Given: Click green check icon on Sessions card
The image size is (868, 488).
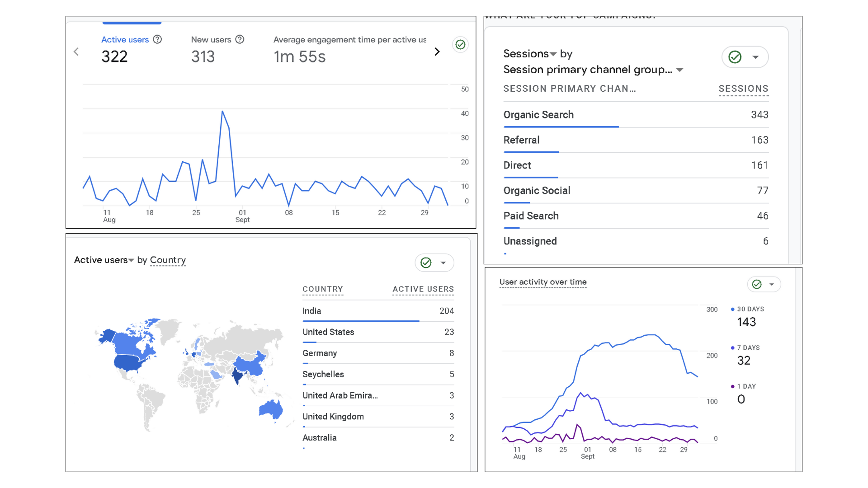Looking at the screenshot, I should click(735, 57).
